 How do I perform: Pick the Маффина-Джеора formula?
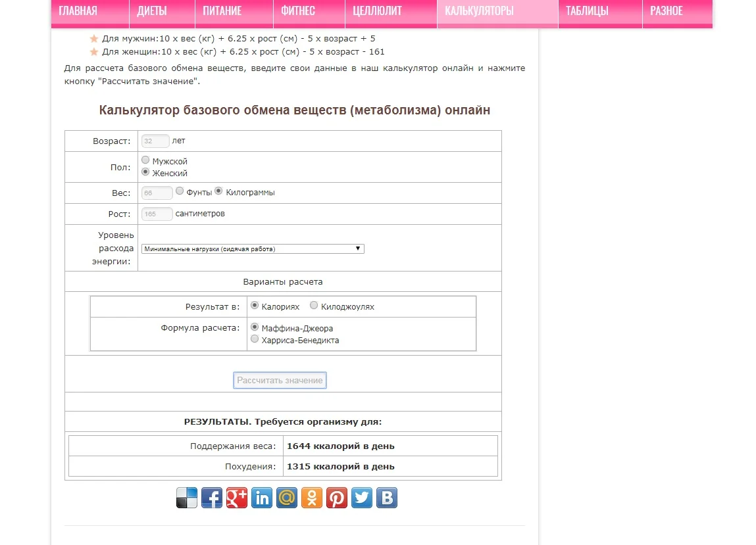point(255,327)
